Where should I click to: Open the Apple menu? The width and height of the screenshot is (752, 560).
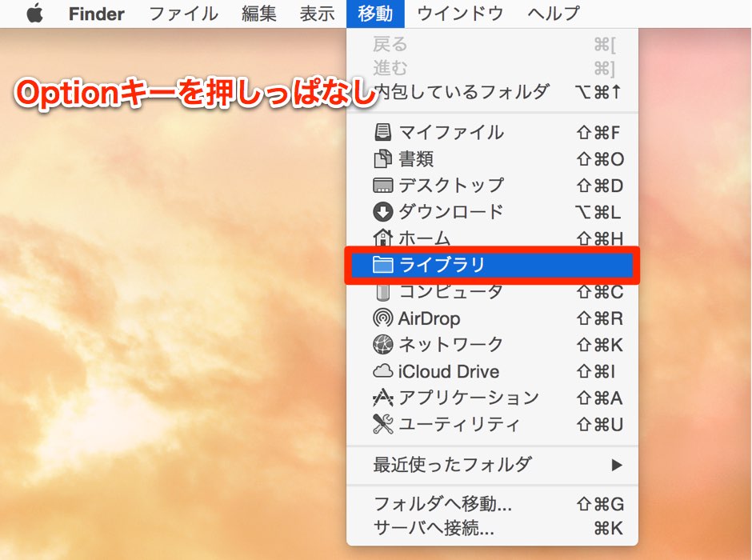(x=35, y=14)
